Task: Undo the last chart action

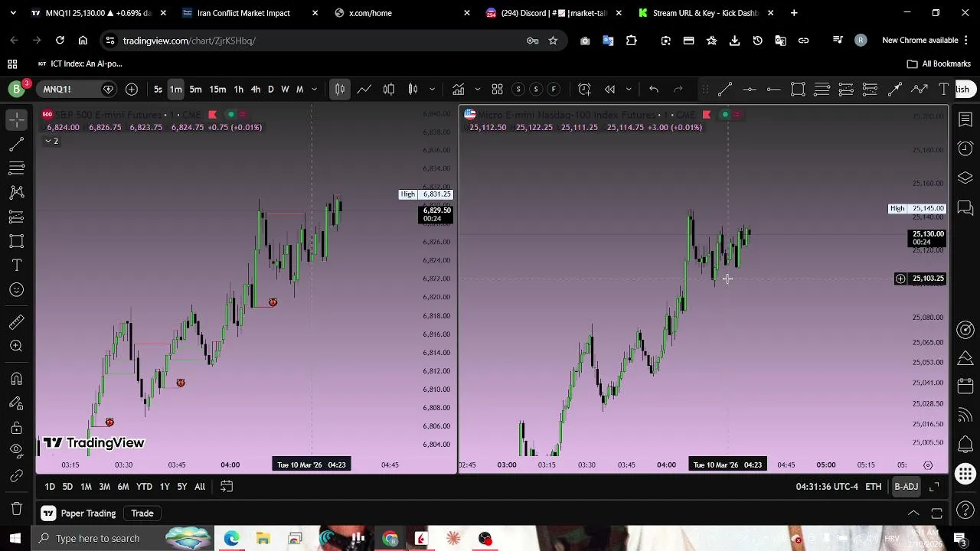Action: point(653,90)
